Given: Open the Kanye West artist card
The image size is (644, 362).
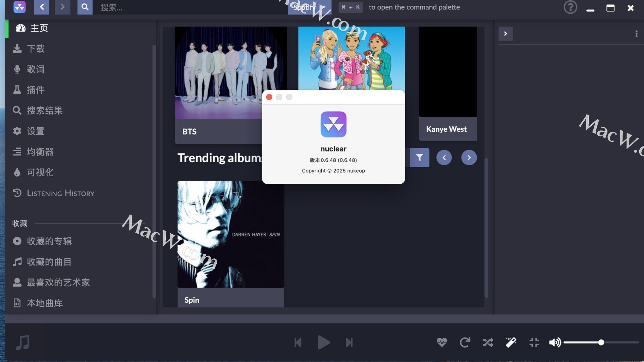Looking at the screenshot, I should [x=448, y=83].
